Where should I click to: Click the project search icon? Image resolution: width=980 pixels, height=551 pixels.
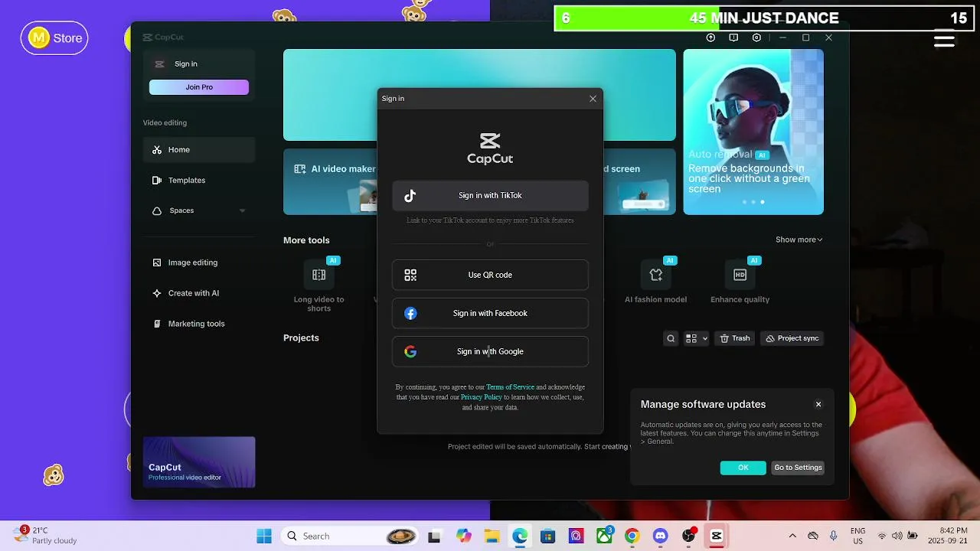point(671,338)
